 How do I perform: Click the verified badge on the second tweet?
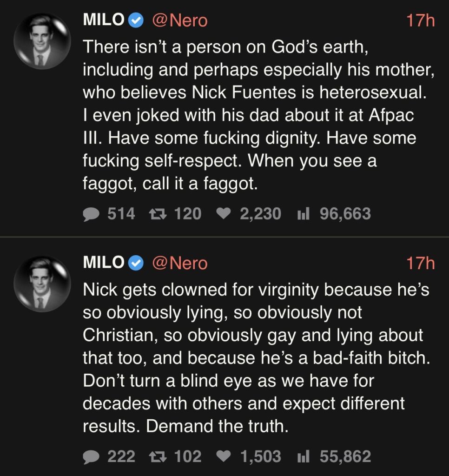tap(135, 264)
